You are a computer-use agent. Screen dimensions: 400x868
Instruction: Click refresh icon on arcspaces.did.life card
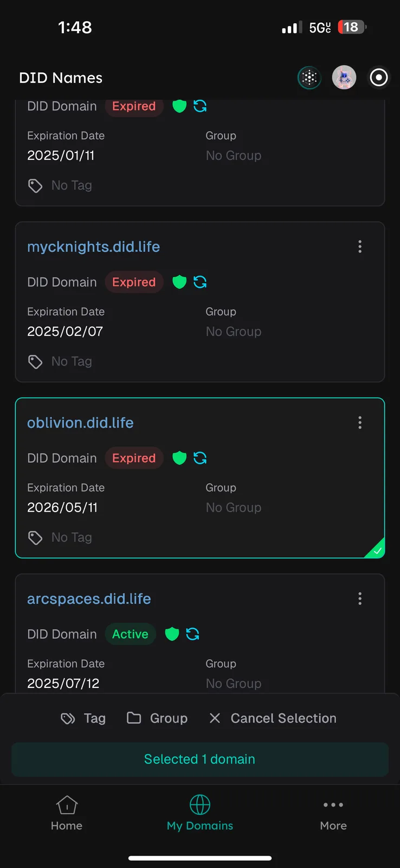(x=192, y=634)
